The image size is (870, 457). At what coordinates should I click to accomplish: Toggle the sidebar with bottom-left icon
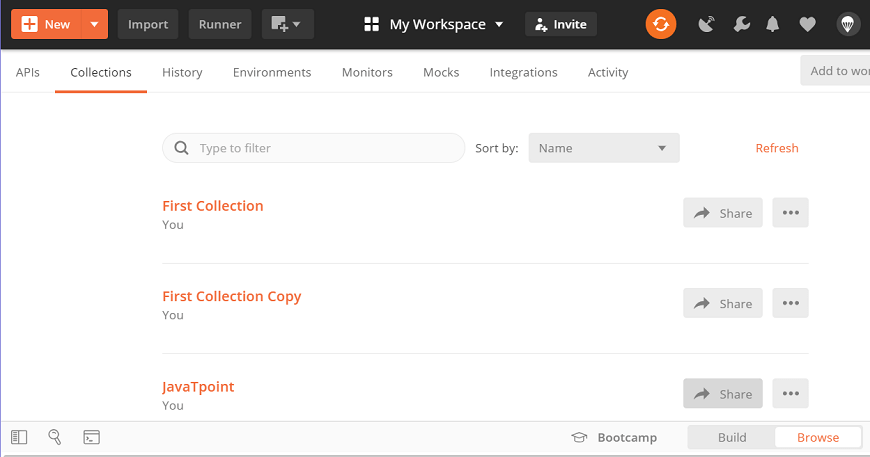pos(19,437)
